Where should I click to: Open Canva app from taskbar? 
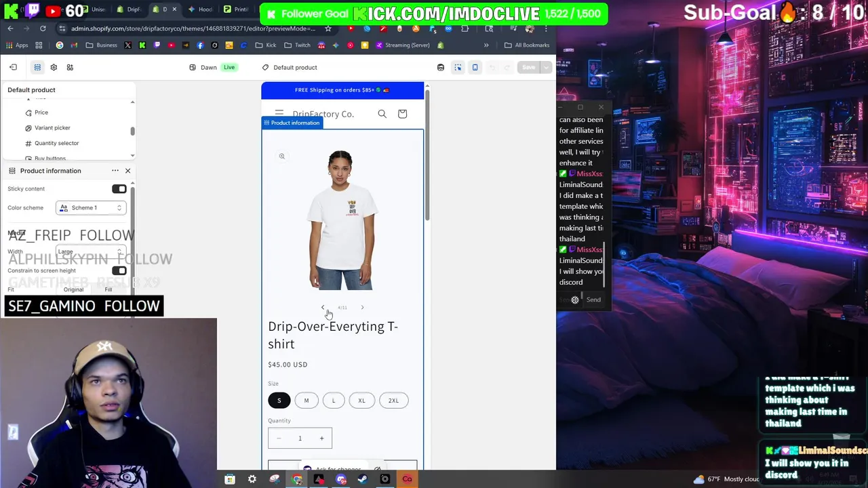pyautogui.click(x=407, y=479)
